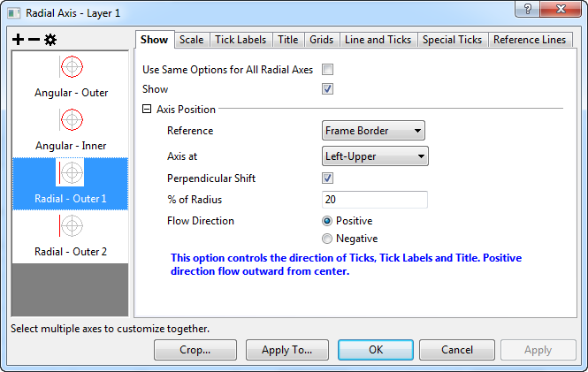Open the Reference dropdown set to Frame Border

[373, 131]
